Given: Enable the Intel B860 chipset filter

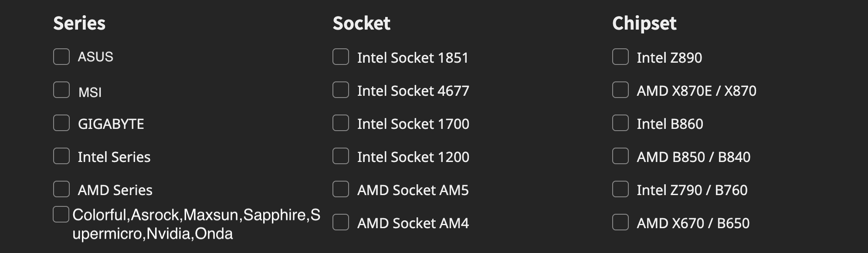Looking at the screenshot, I should pos(620,123).
